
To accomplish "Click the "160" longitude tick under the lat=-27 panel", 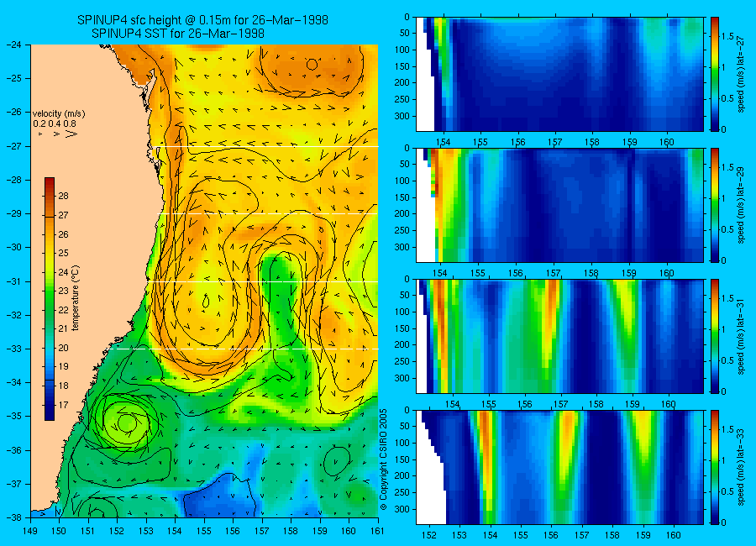I will point(667,142).
